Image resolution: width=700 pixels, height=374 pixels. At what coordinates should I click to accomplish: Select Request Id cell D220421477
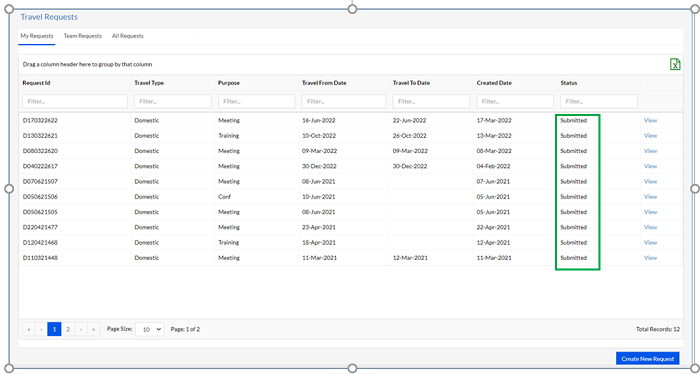click(x=40, y=227)
